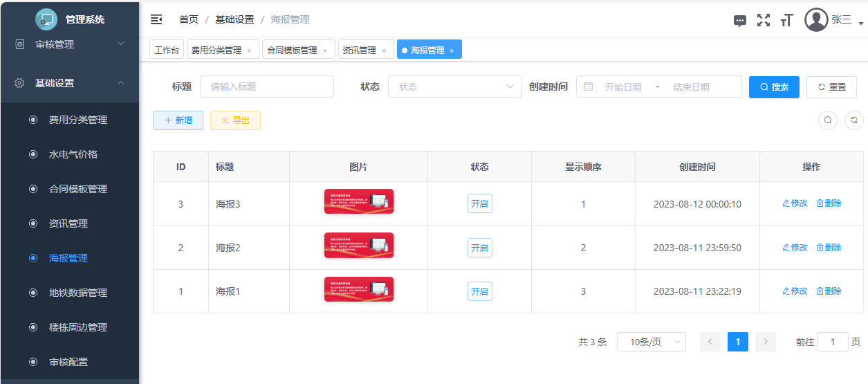This screenshot has width=868, height=384.
Task: Collapse the sidebar with the hamburger icon
Action: (x=156, y=19)
